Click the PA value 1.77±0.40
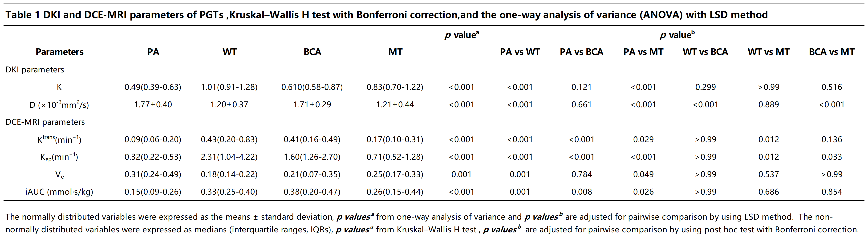The width and height of the screenshot is (868, 238). pos(153,105)
